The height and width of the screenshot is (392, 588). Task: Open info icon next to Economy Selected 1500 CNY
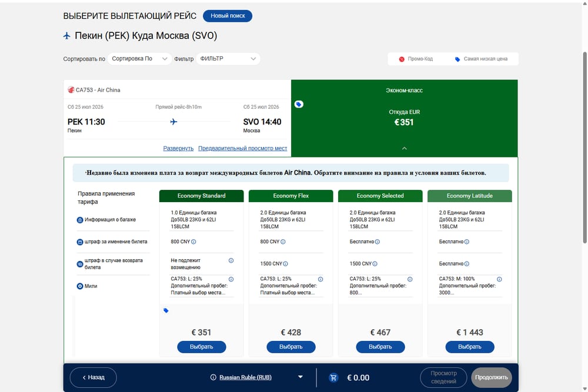tap(375, 264)
